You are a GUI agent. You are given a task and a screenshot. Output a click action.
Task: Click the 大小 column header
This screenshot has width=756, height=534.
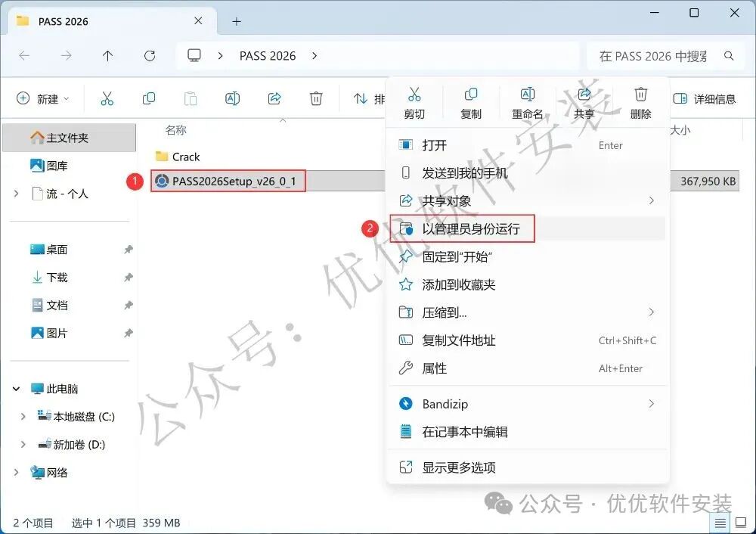click(x=680, y=130)
